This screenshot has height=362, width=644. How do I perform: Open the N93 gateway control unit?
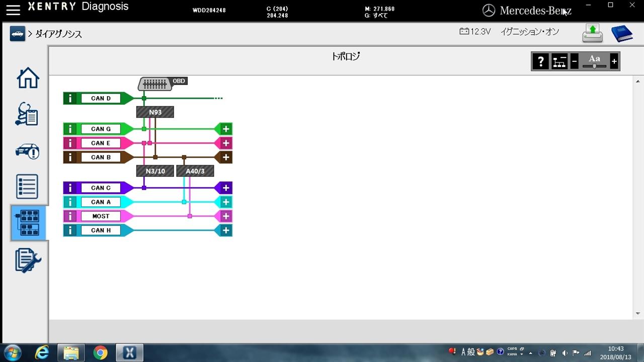(155, 112)
